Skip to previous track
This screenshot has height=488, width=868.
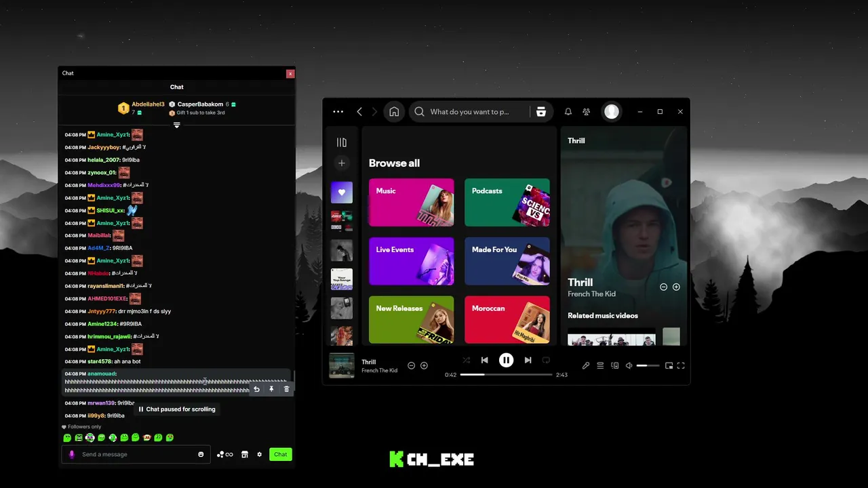pyautogui.click(x=484, y=361)
